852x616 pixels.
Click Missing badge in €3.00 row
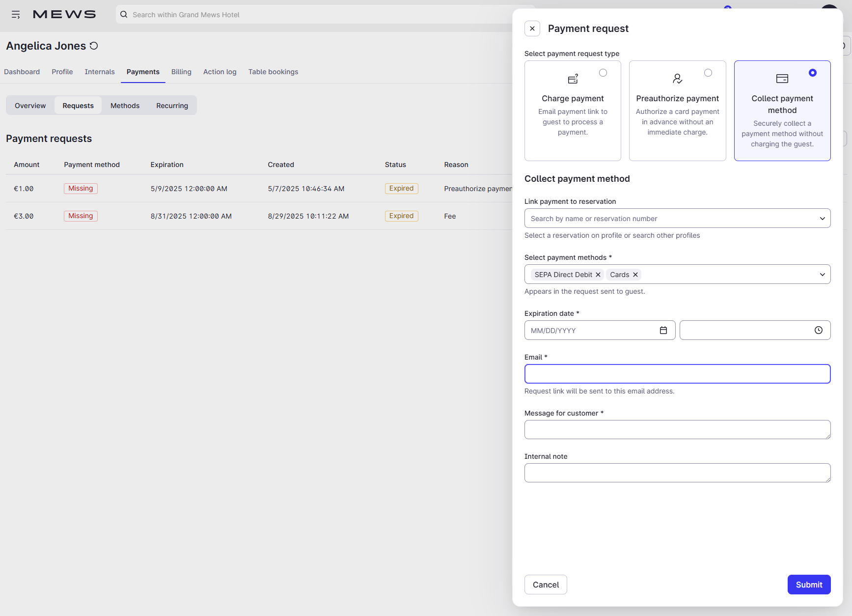pos(81,216)
